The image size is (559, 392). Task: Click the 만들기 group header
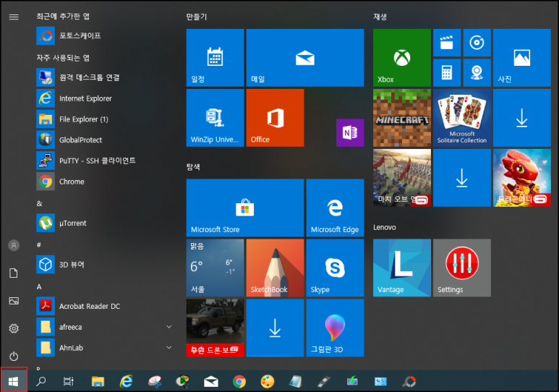(x=197, y=17)
